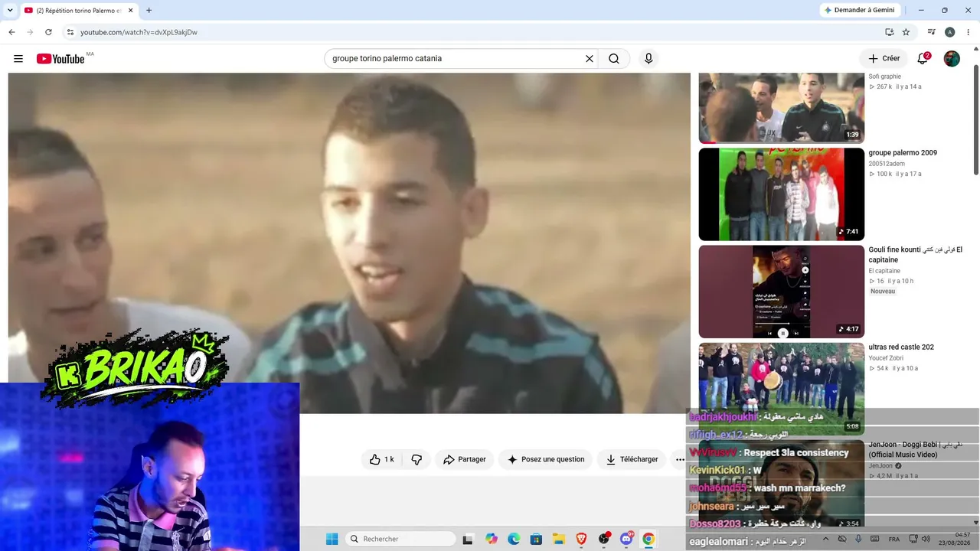Image resolution: width=980 pixels, height=551 pixels.
Task: Open Microsoft Edge from the taskbar
Action: pos(514,539)
